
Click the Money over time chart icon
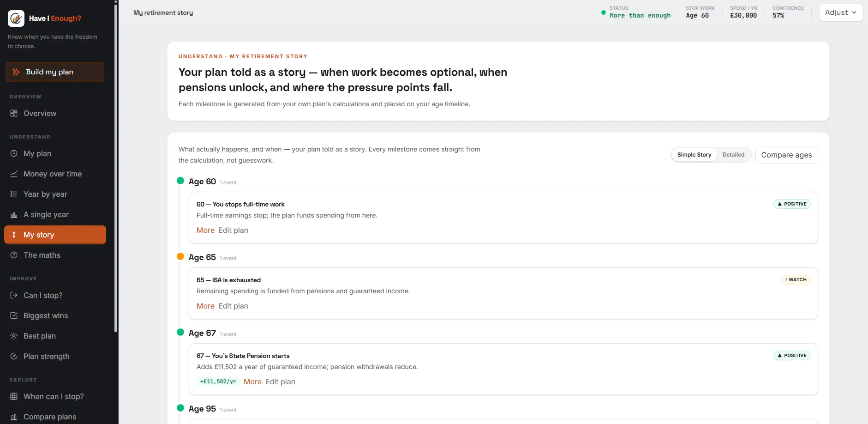[x=14, y=174]
